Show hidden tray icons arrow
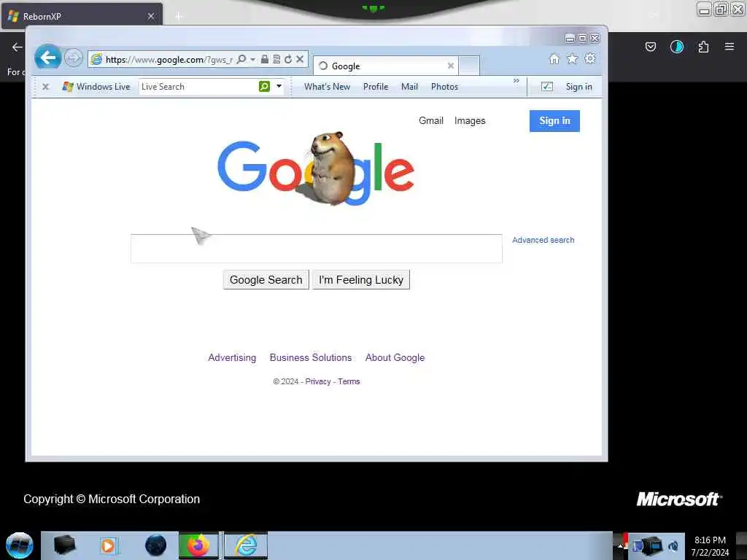Screen dimensions: 747x560 (620, 546)
